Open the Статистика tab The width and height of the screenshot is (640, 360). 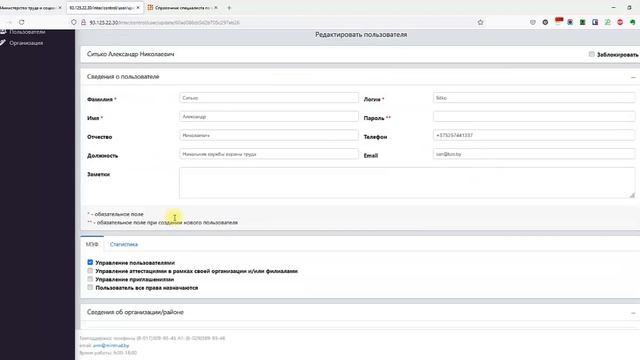pyautogui.click(x=124, y=244)
